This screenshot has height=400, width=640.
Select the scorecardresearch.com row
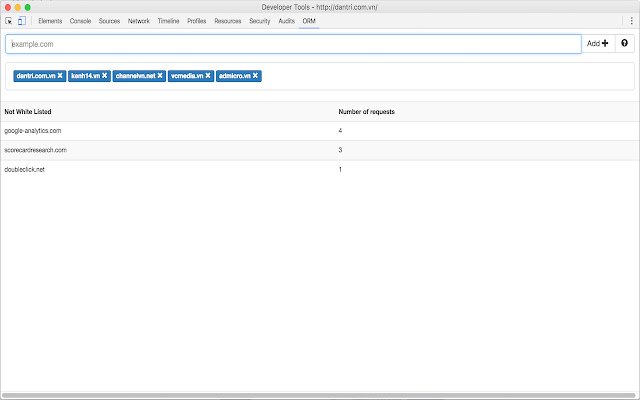320,150
